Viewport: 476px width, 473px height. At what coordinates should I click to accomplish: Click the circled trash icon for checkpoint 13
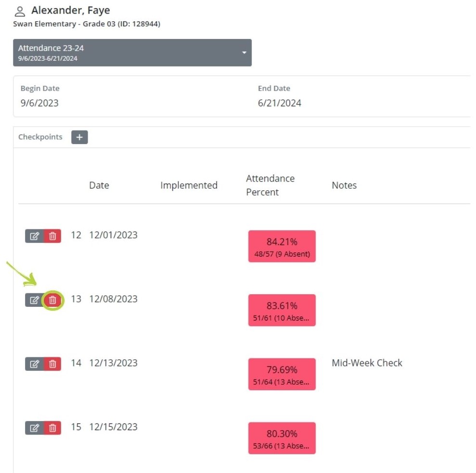pos(53,300)
